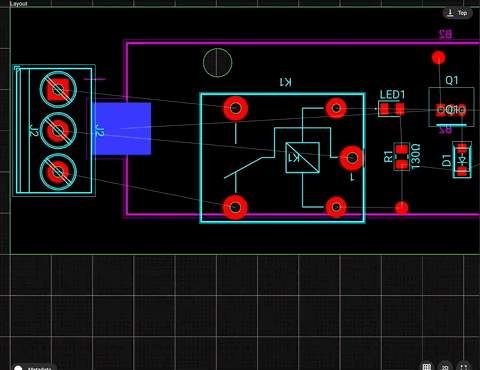Select the R1 130Ω resistor footprint
Viewport: 480px width, 370px height.
point(402,156)
